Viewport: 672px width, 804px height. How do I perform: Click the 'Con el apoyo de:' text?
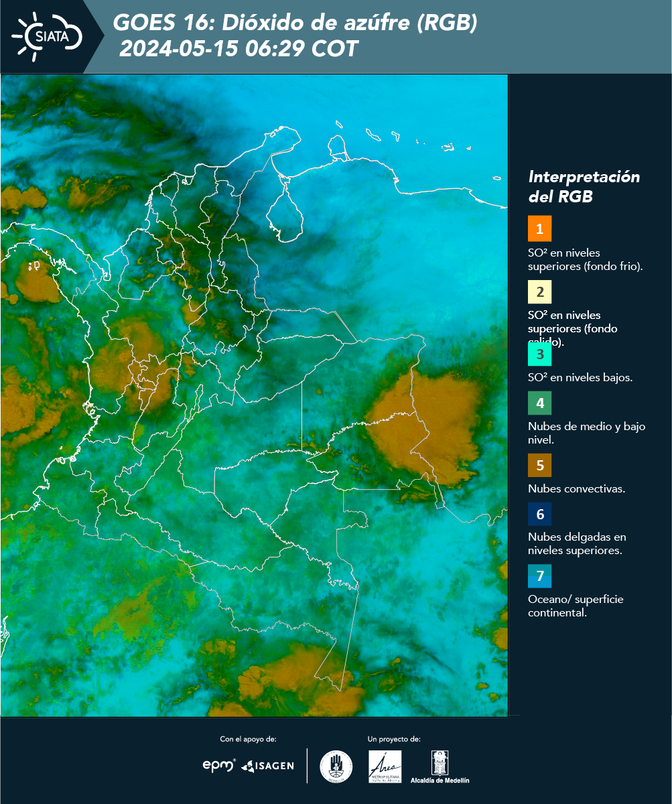pos(248,739)
